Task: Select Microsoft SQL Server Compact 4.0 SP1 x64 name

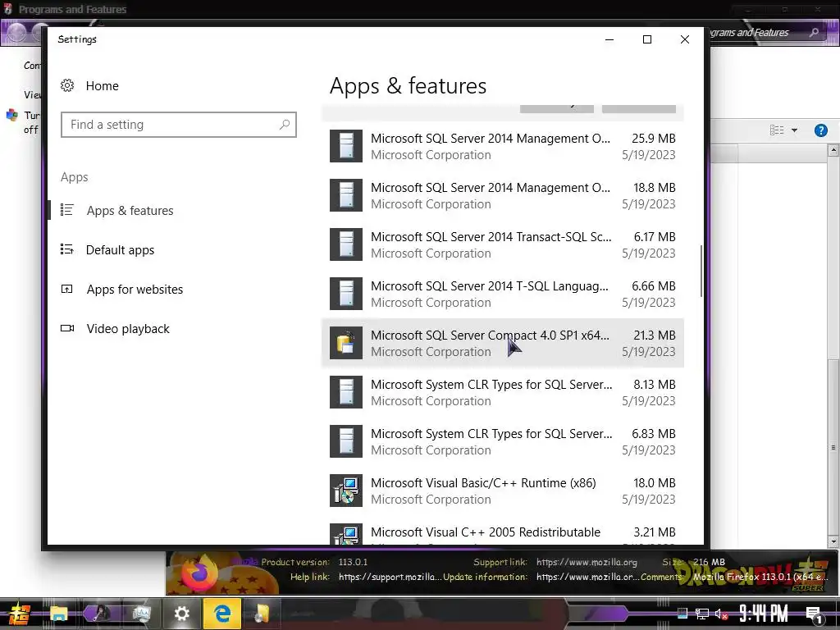Action: tap(490, 336)
